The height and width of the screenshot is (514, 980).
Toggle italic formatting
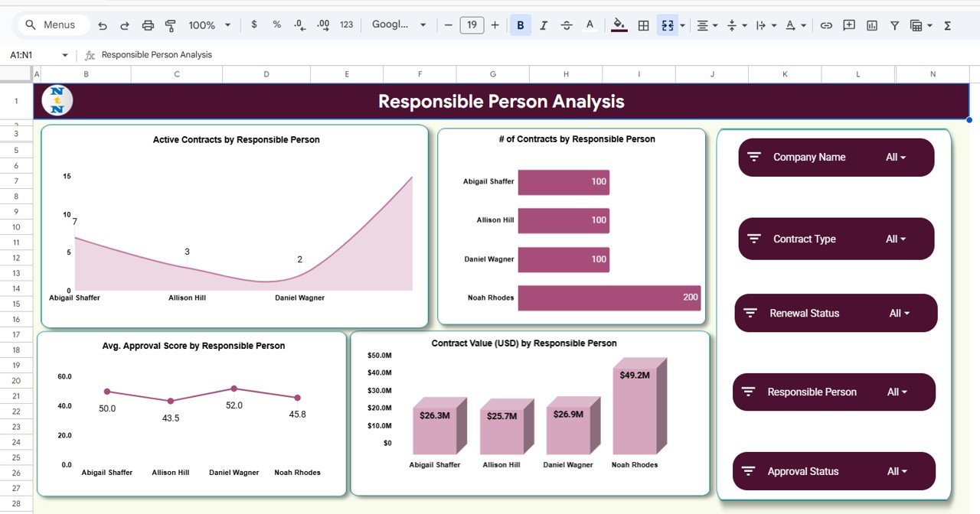[544, 24]
